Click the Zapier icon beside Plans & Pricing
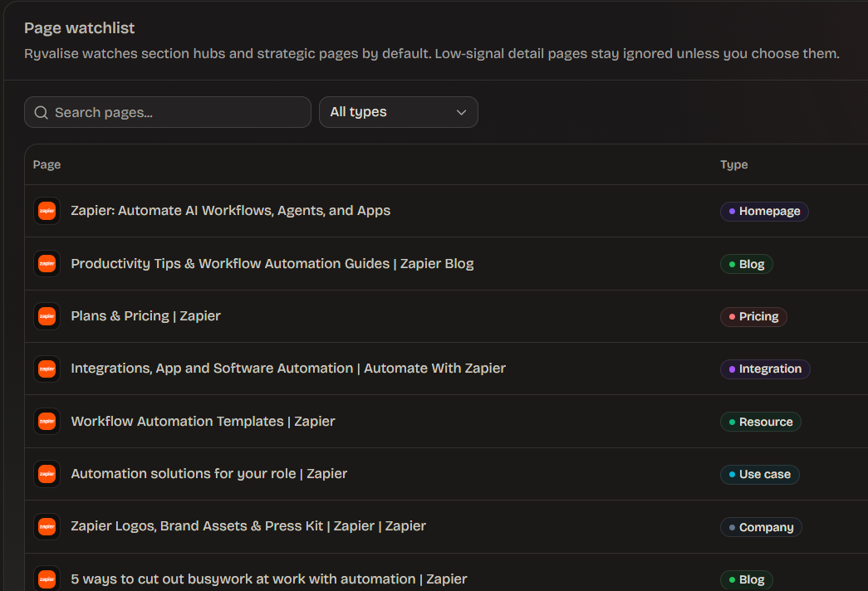The height and width of the screenshot is (591, 868). [47, 316]
